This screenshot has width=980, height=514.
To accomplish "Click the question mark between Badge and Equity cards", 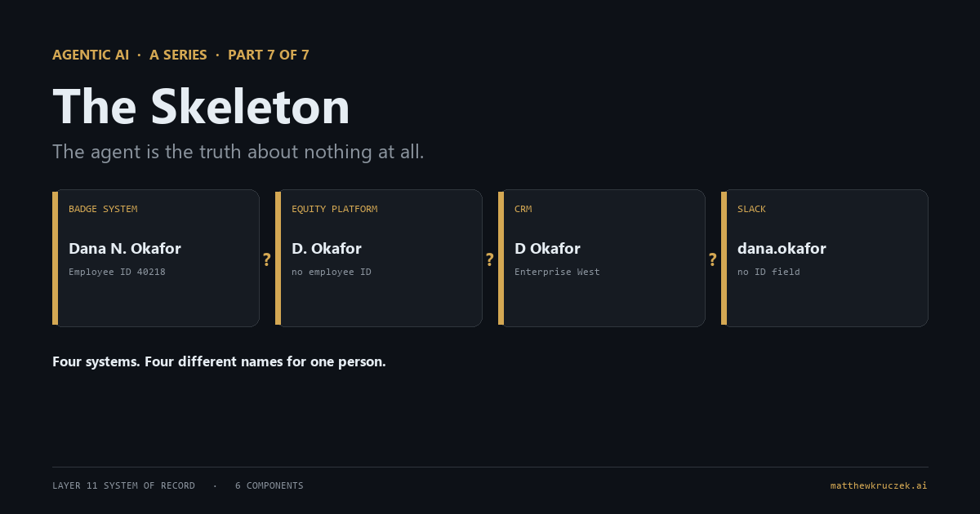I will pyautogui.click(x=266, y=259).
